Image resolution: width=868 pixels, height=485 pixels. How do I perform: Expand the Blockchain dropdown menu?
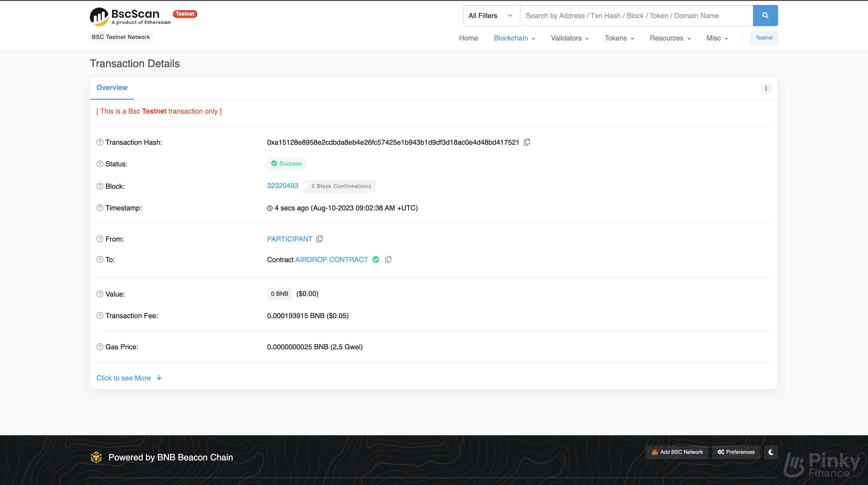pos(514,38)
